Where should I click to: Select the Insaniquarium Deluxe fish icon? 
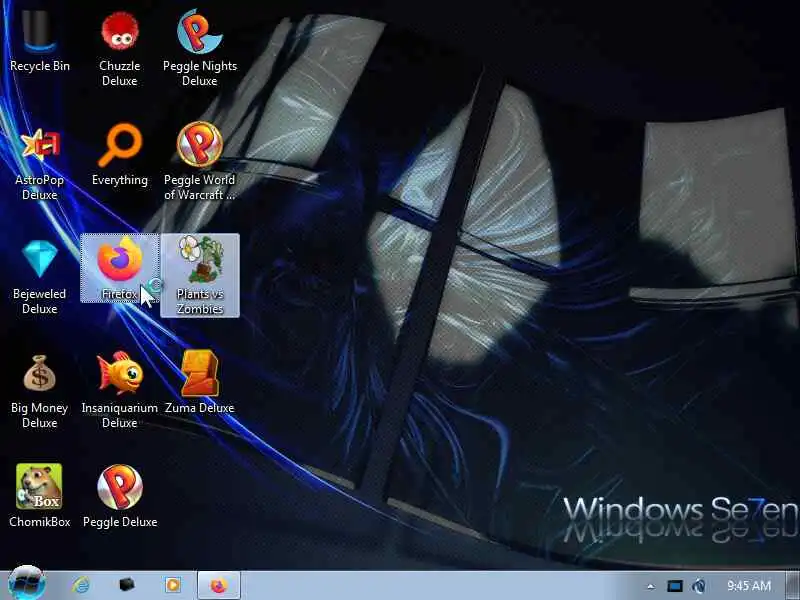119,391
